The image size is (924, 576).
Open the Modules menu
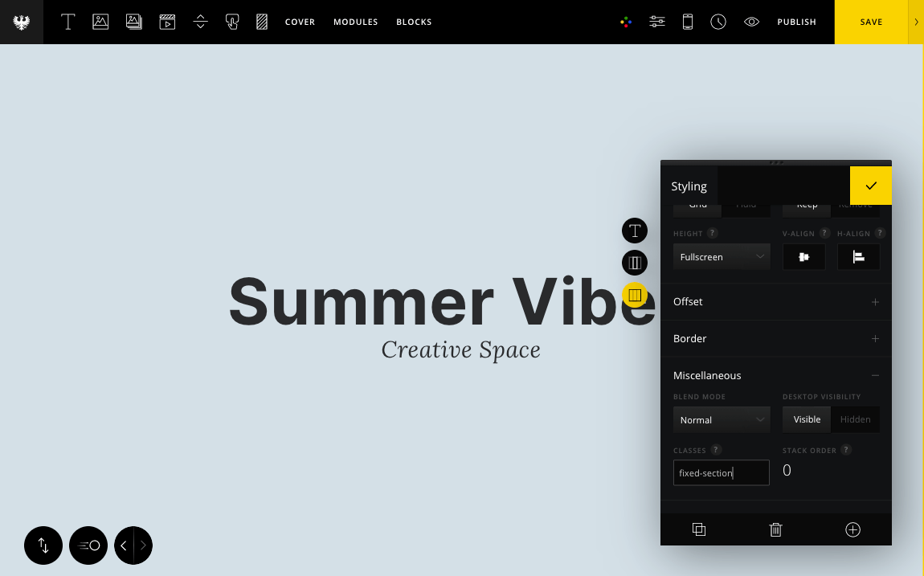pos(355,22)
